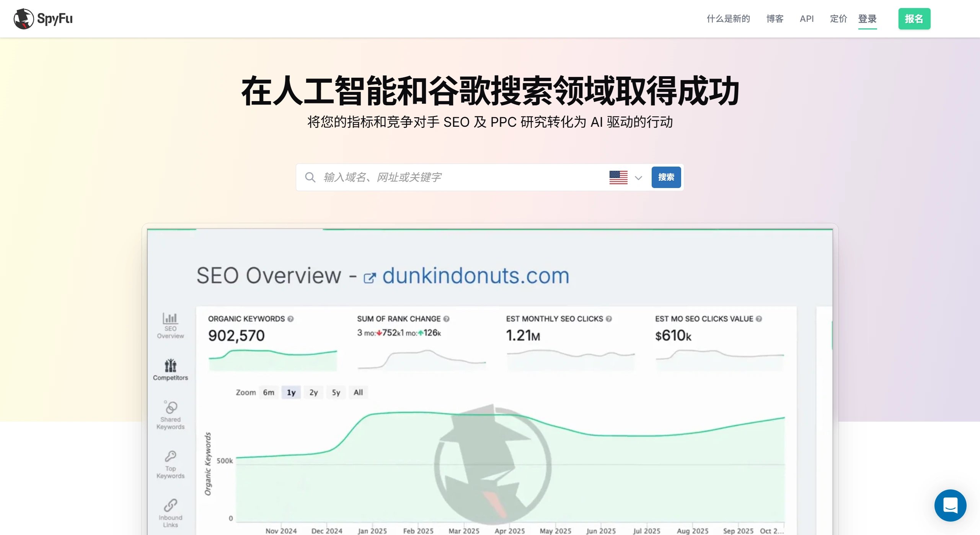Click the search magnifier icon
Viewport: 980px width, 535px height.
310,177
